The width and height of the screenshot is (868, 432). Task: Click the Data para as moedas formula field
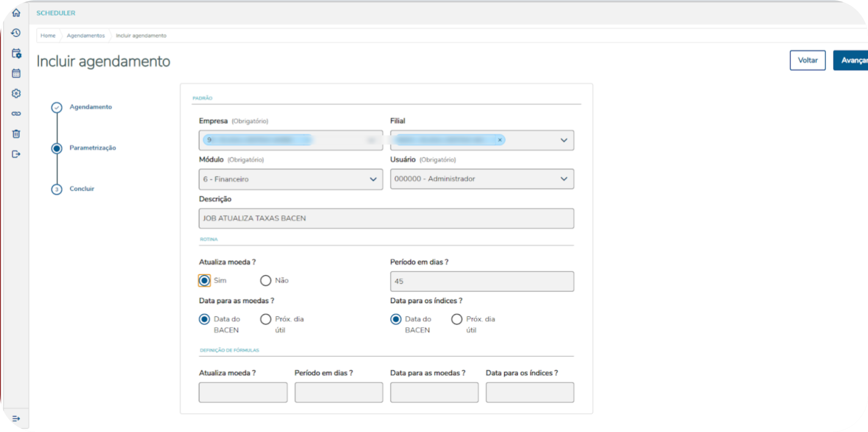pyautogui.click(x=434, y=393)
